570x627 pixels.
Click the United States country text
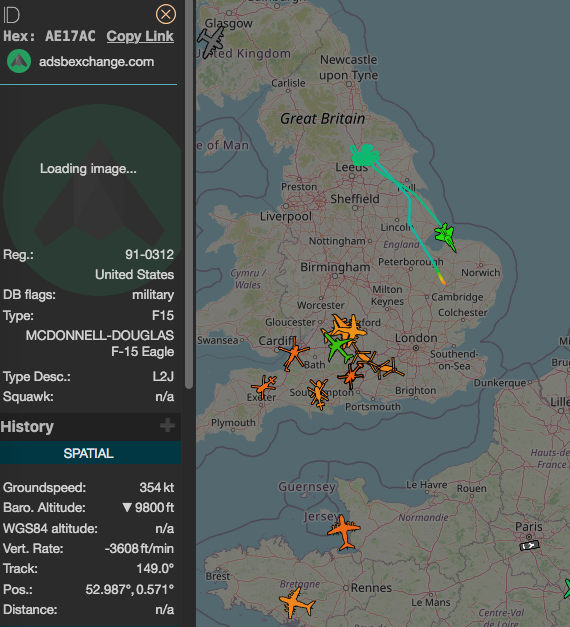click(134, 275)
